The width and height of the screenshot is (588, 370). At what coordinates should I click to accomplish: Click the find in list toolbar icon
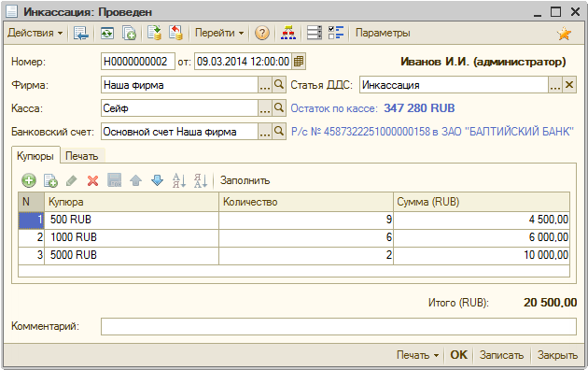(x=80, y=33)
